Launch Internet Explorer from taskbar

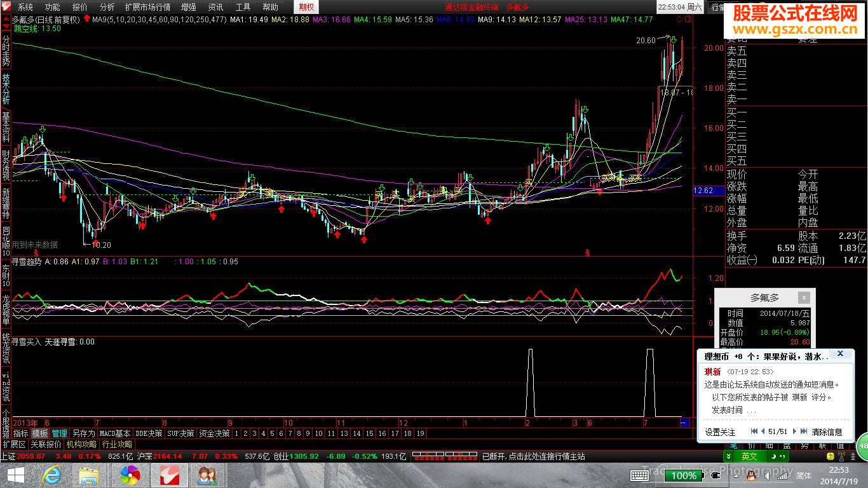tap(51, 475)
